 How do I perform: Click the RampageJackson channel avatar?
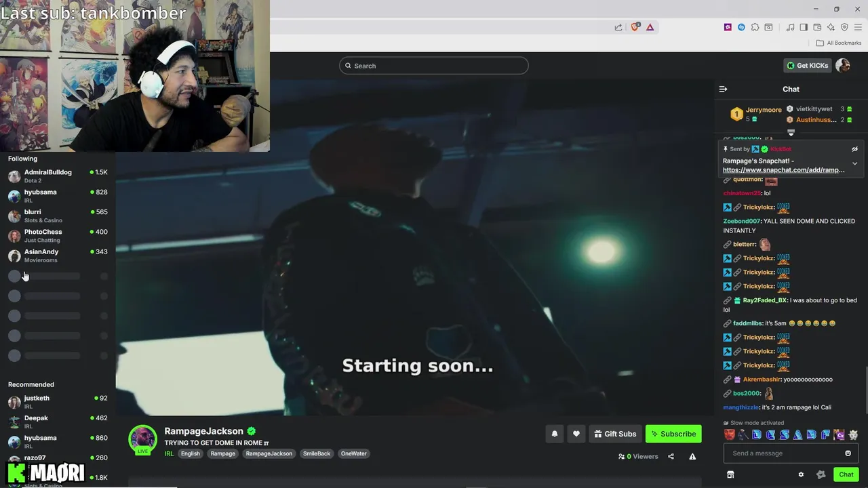click(x=142, y=439)
